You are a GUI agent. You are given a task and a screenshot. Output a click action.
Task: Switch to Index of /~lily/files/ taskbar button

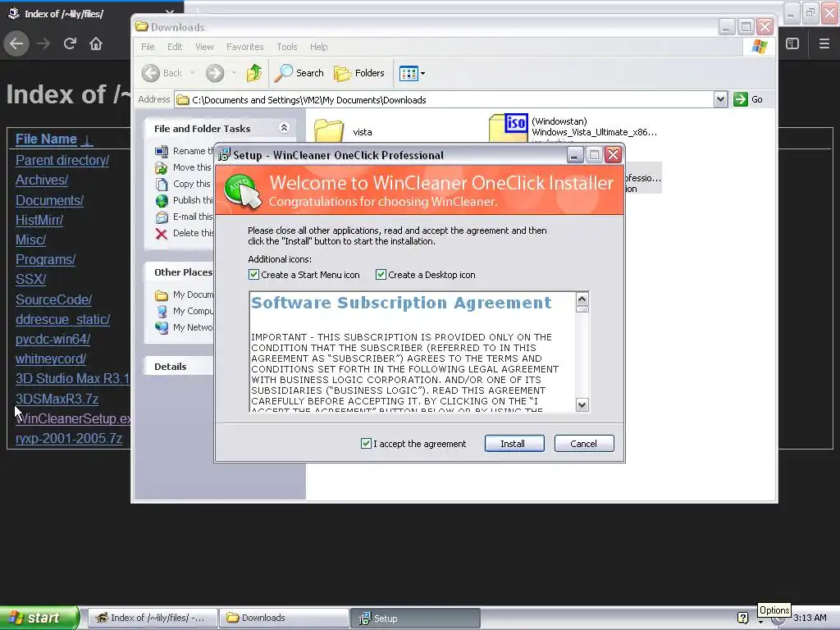pos(153,618)
